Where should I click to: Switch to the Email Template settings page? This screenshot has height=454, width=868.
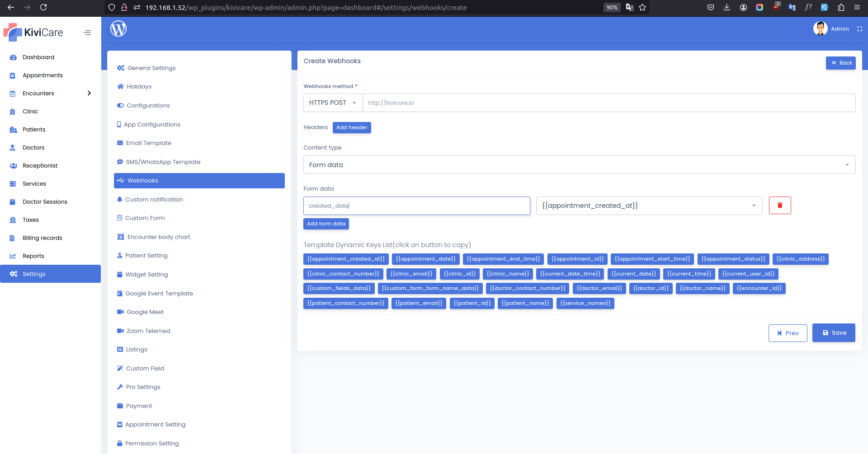[x=149, y=143]
